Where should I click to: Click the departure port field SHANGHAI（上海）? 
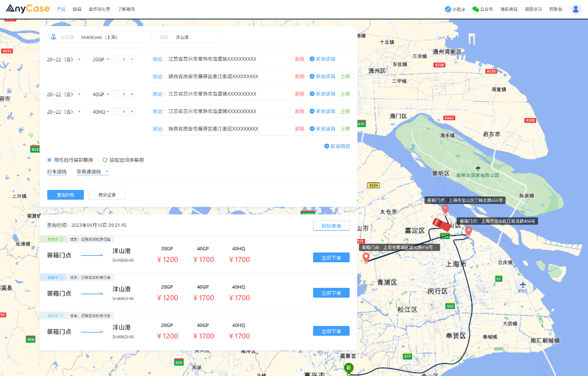[x=99, y=37]
